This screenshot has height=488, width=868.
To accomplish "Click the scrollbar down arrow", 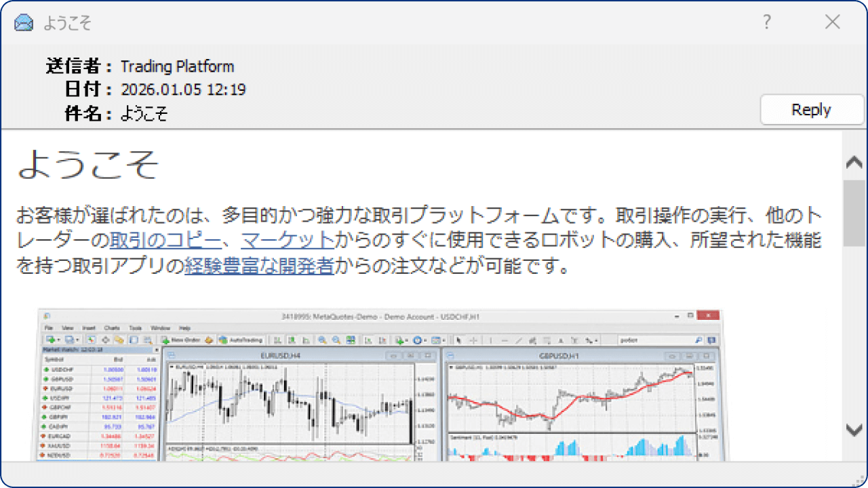I will click(x=854, y=428).
